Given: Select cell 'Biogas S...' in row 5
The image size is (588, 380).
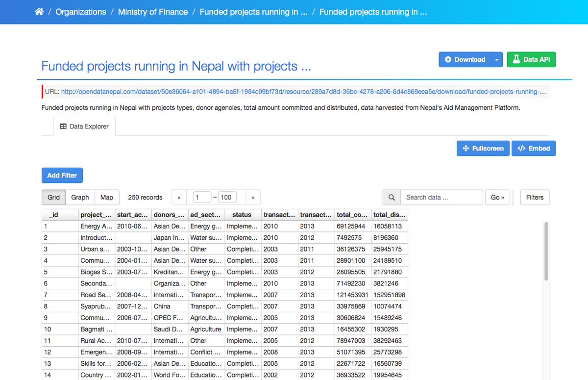Looking at the screenshot, I should click(97, 272).
